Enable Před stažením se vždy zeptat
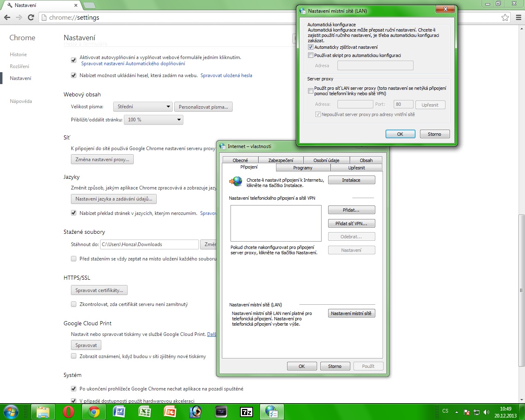 [73, 259]
